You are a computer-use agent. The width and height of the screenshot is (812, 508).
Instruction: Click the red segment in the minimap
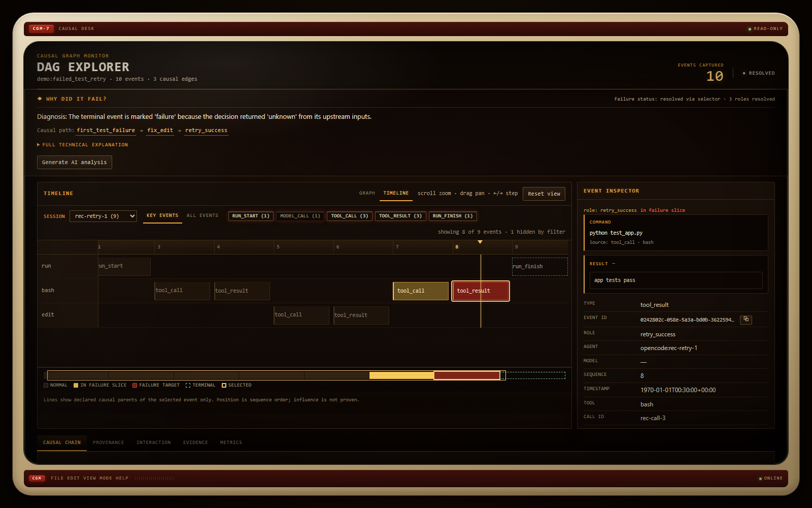[x=467, y=375]
